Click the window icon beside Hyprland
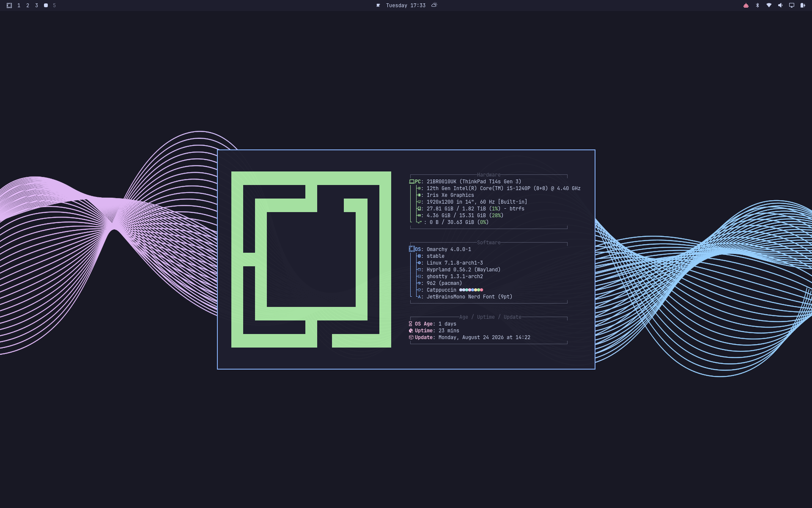 point(419,270)
